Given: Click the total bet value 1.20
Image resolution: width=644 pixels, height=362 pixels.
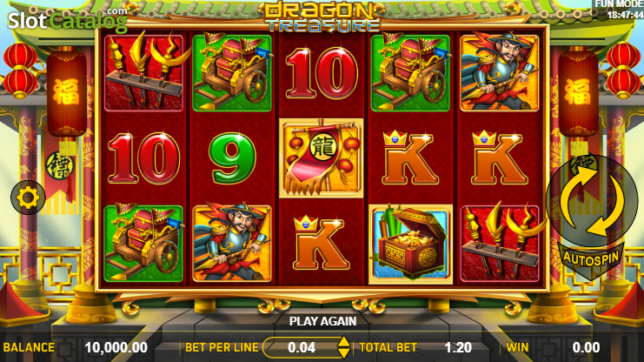Looking at the screenshot, I should tap(458, 347).
